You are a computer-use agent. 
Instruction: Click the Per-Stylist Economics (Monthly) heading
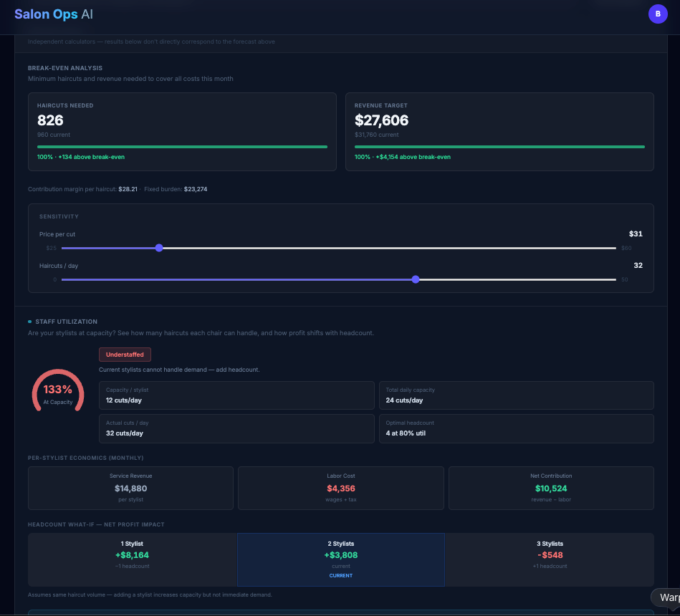(x=86, y=458)
